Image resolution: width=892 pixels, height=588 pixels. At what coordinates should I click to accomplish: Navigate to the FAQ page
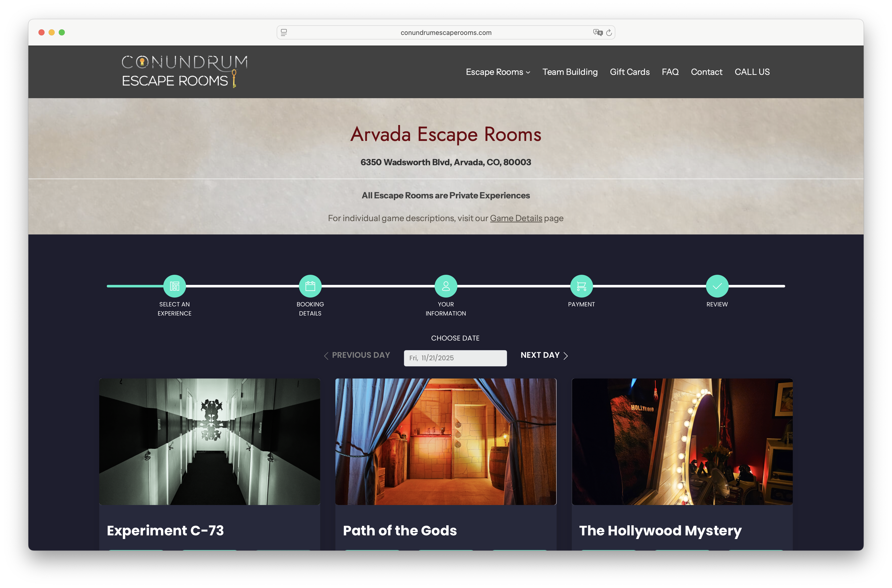670,72
